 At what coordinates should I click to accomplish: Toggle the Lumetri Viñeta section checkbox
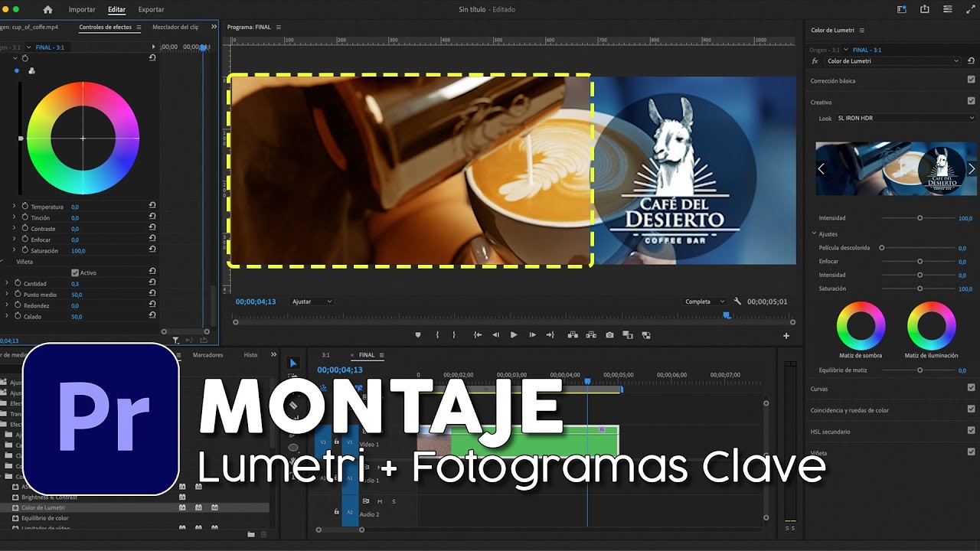(x=971, y=452)
